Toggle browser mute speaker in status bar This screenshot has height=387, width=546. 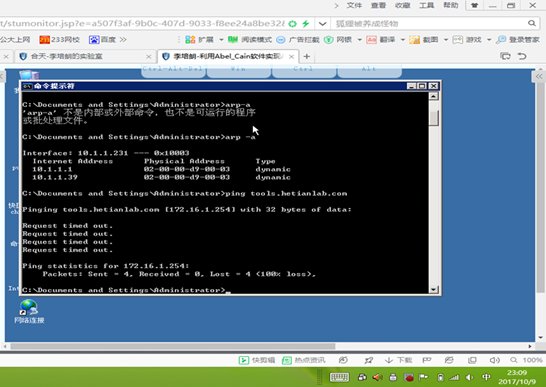click(x=494, y=360)
